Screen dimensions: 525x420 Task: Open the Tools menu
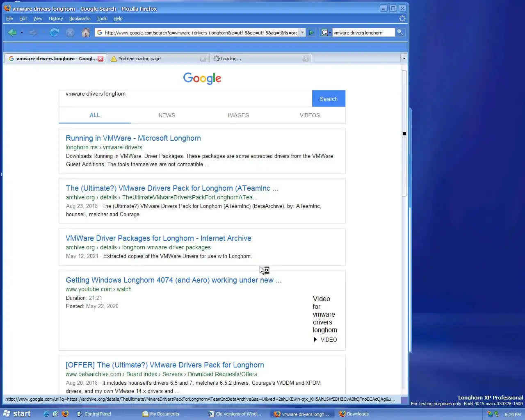pos(102,18)
